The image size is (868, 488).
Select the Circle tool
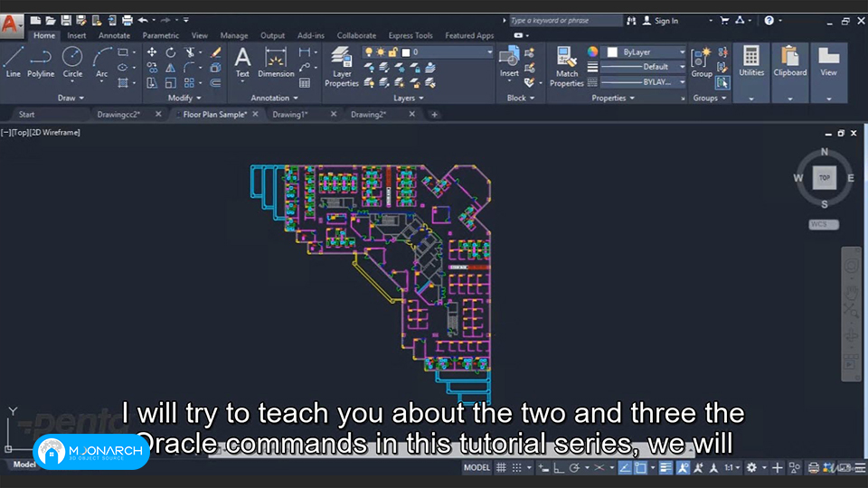coord(72,62)
